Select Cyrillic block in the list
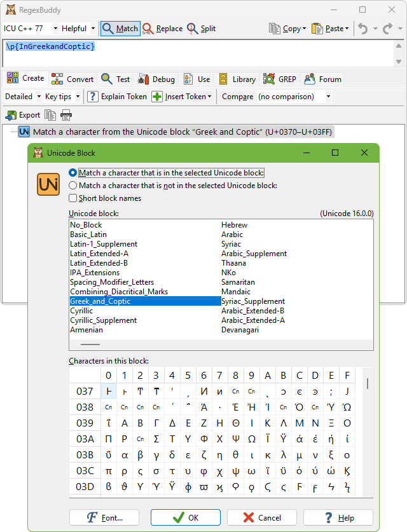The image size is (407, 532). tap(81, 311)
